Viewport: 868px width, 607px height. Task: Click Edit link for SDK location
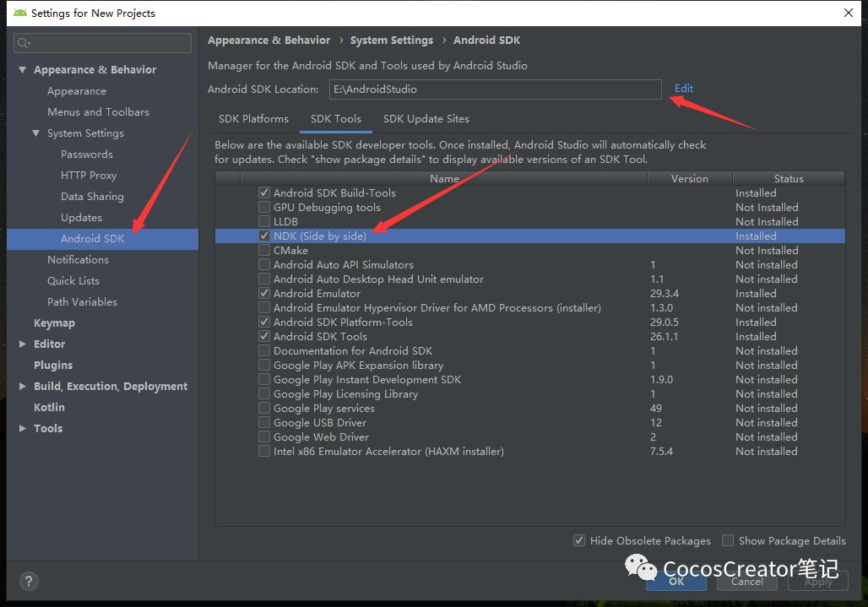point(684,89)
